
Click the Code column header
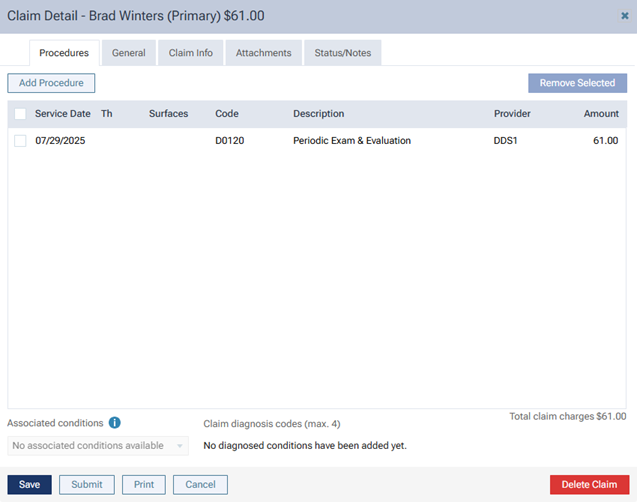227,114
